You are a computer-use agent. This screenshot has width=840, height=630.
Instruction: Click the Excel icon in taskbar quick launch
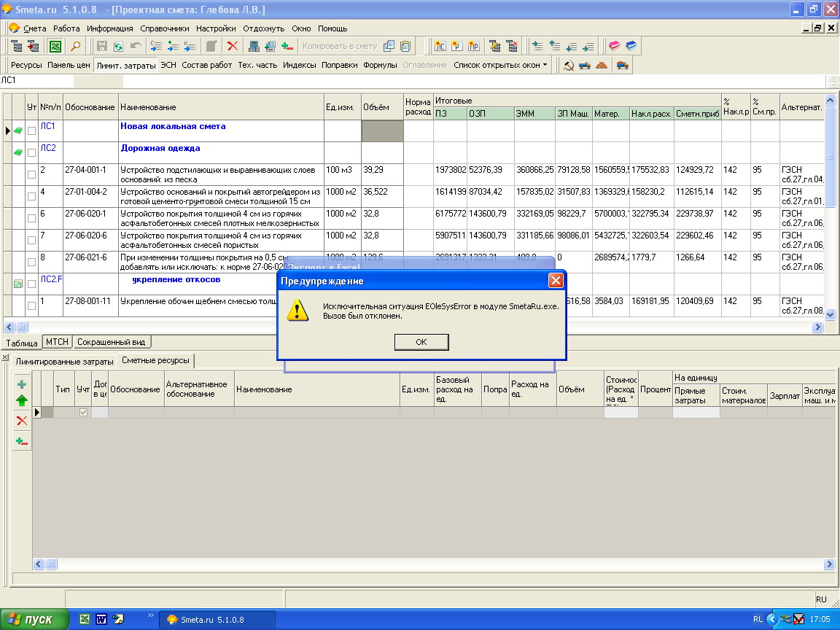(x=84, y=619)
